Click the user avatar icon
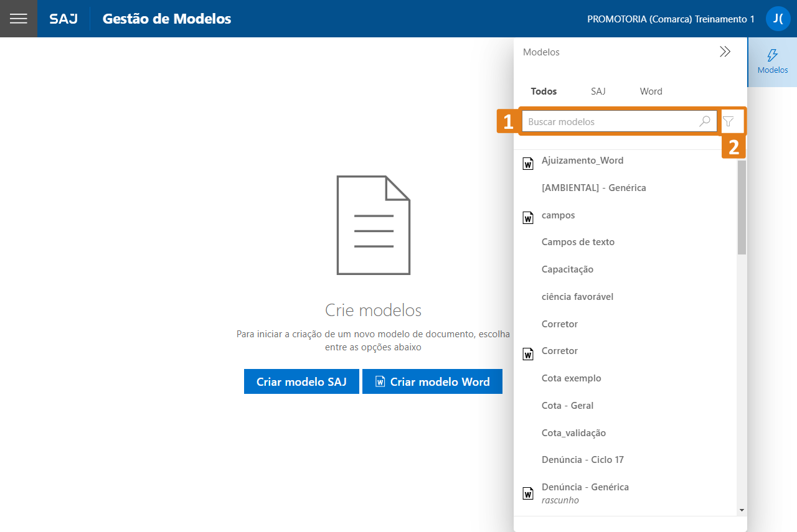797x532 pixels. coord(778,19)
